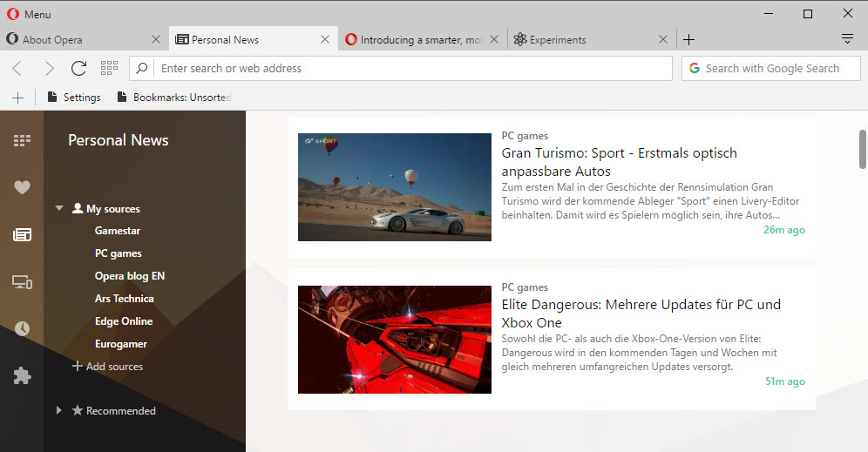The image size is (868, 452).
Task: Switch to the Experiments tab
Action: point(591,39)
